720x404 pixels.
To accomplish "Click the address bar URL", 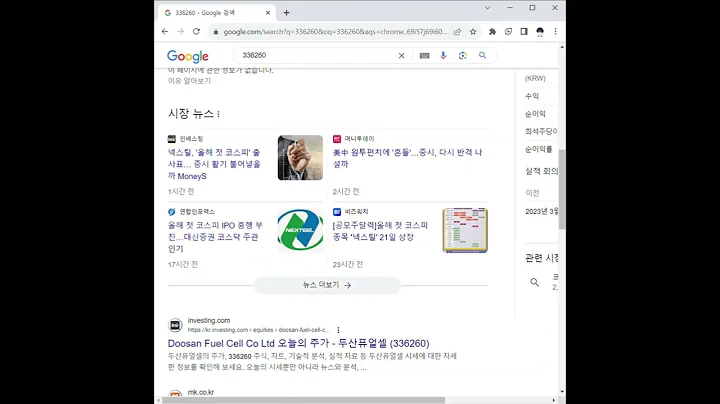I will pos(335,32).
